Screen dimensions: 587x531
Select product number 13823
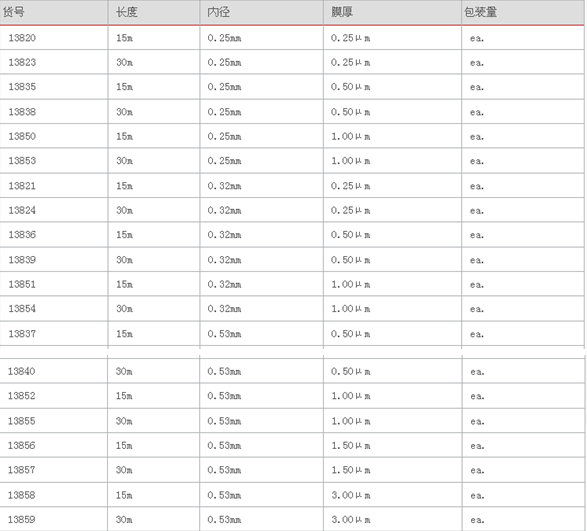(22, 62)
